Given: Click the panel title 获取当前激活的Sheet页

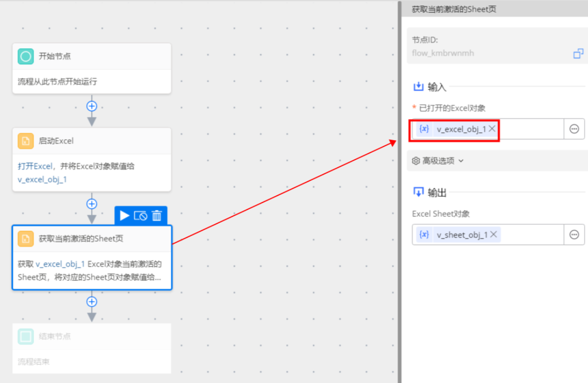Looking at the screenshot, I should click(454, 9).
